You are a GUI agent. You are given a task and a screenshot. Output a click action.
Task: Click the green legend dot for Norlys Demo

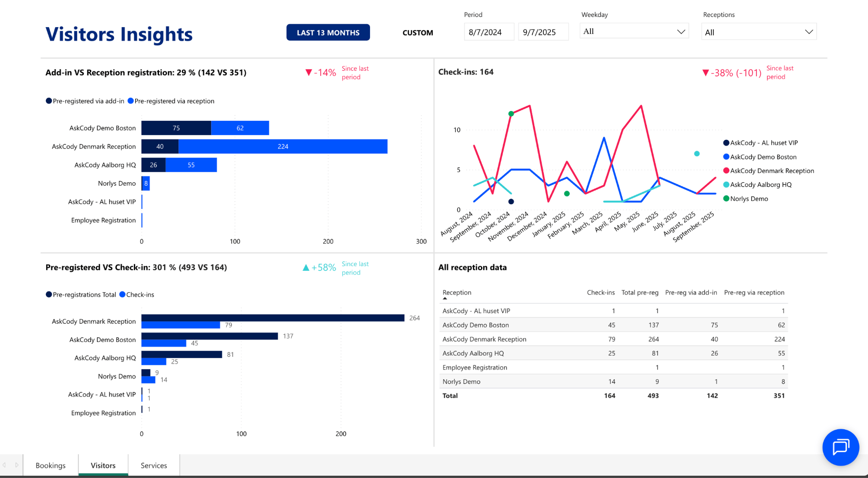726,199
